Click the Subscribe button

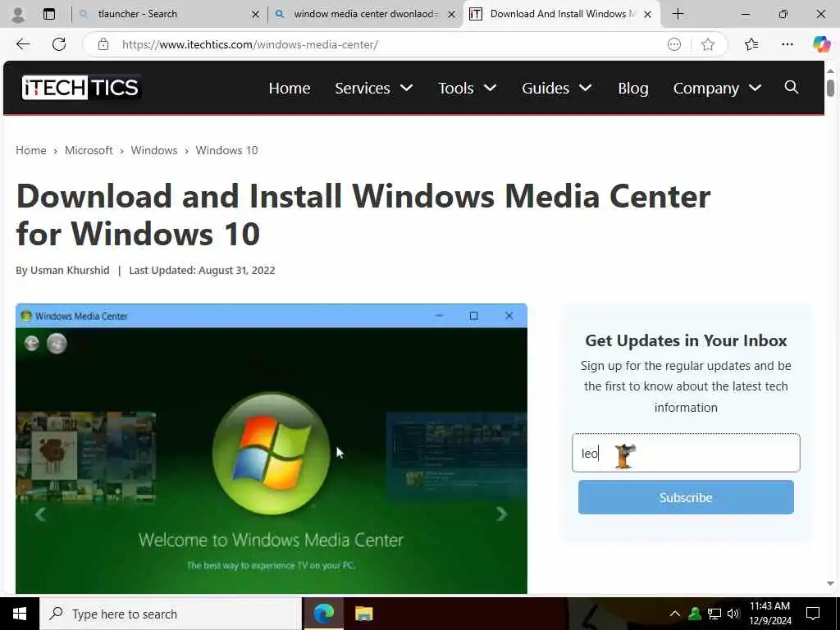coord(686,497)
